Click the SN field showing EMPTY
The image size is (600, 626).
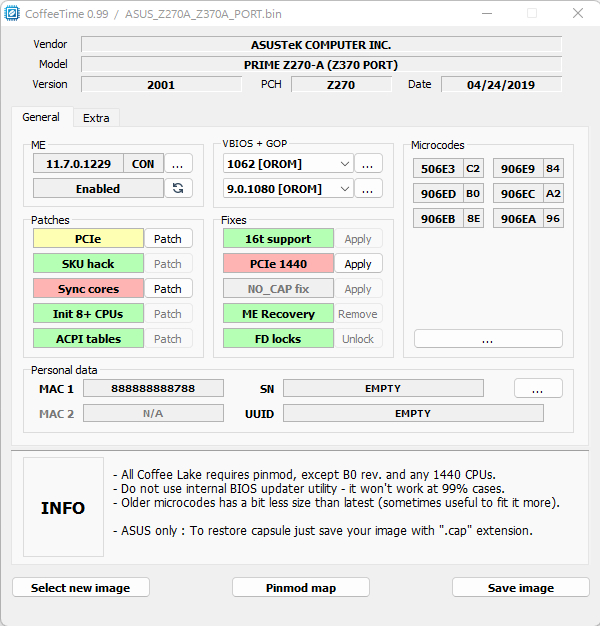click(383, 388)
